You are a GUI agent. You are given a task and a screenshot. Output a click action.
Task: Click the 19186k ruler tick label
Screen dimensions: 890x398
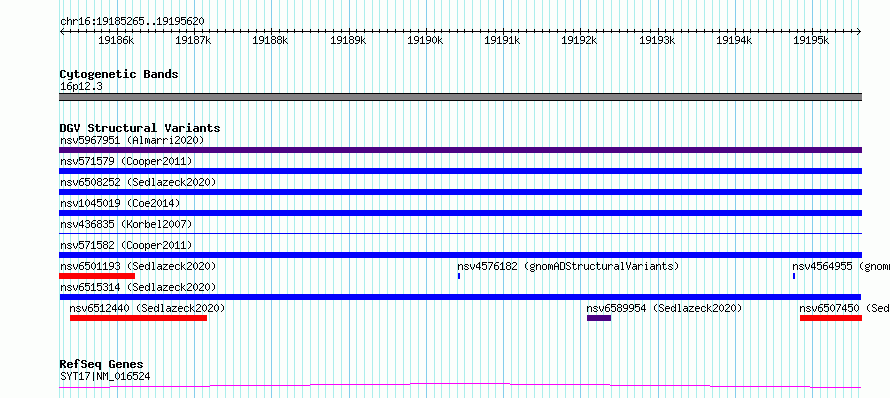coord(116,40)
